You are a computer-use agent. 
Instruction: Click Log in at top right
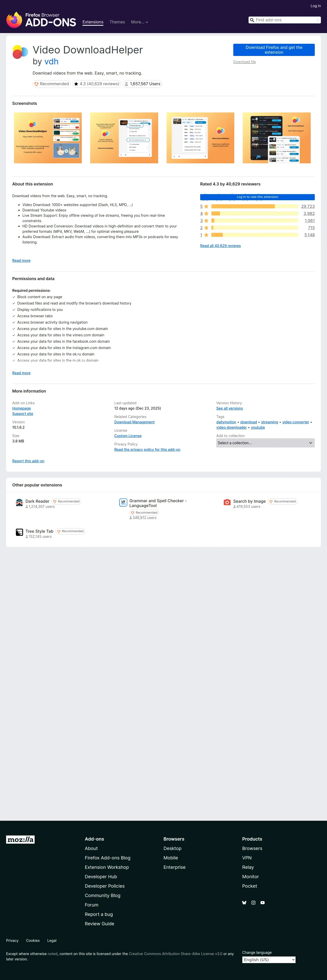coord(316,6)
